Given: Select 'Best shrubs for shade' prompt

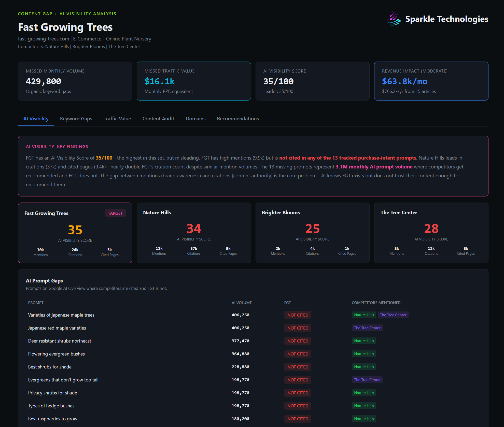Looking at the screenshot, I should 50,367.
